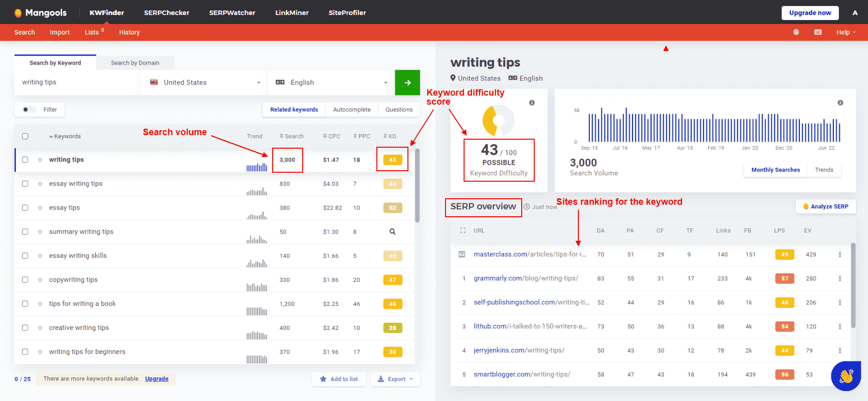868x401 pixels.
Task: Open smartblogger.com writing-tips link
Action: 522,374
